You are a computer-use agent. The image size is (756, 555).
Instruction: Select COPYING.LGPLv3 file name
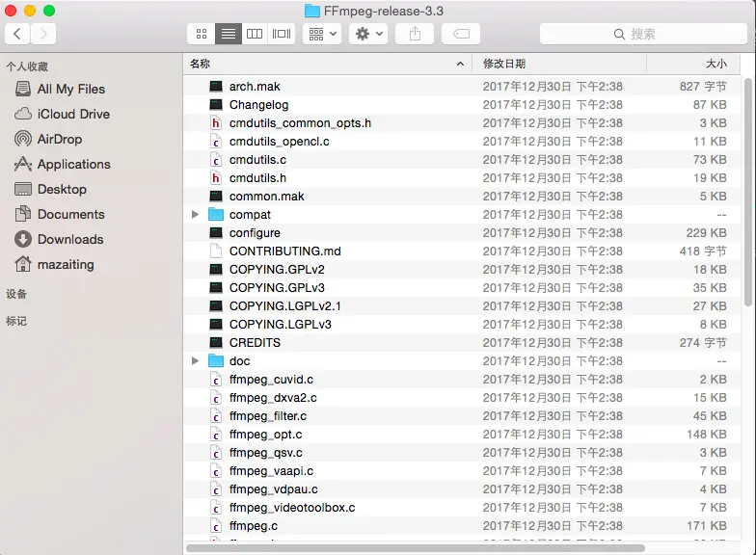[x=280, y=324]
